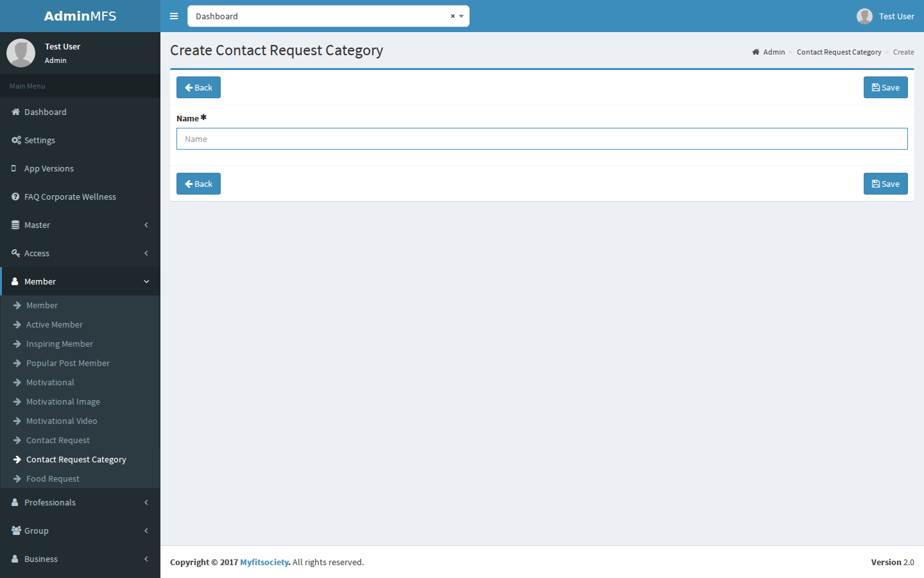This screenshot has width=924, height=578.
Task: Open App Versions in sidebar
Action: [x=80, y=168]
